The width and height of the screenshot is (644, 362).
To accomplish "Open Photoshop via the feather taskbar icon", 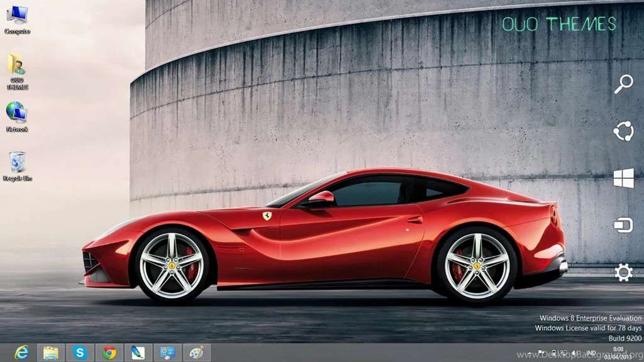I will pos(138,353).
